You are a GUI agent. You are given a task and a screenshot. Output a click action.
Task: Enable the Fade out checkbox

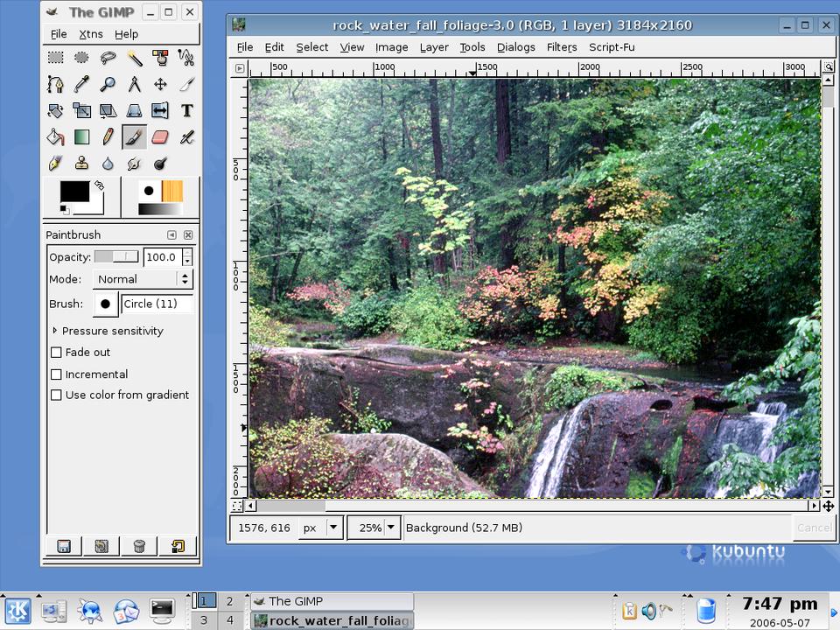point(57,353)
